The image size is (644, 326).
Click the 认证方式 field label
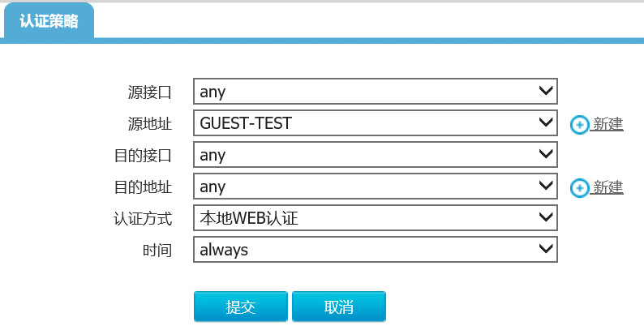(x=143, y=219)
